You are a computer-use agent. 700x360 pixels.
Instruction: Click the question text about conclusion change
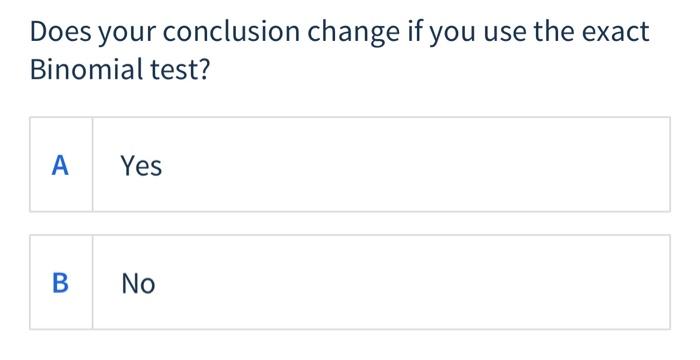pyautogui.click(x=339, y=50)
